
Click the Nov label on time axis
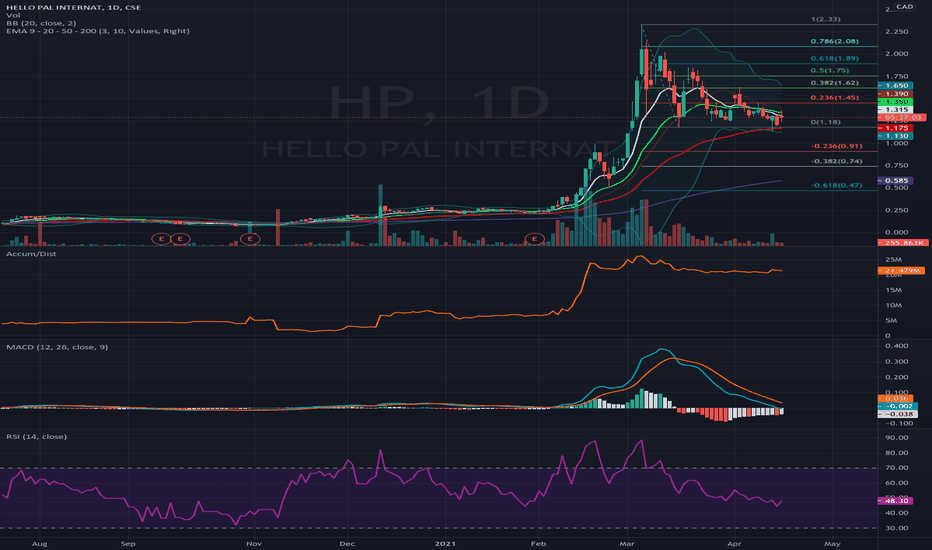[x=254, y=543]
